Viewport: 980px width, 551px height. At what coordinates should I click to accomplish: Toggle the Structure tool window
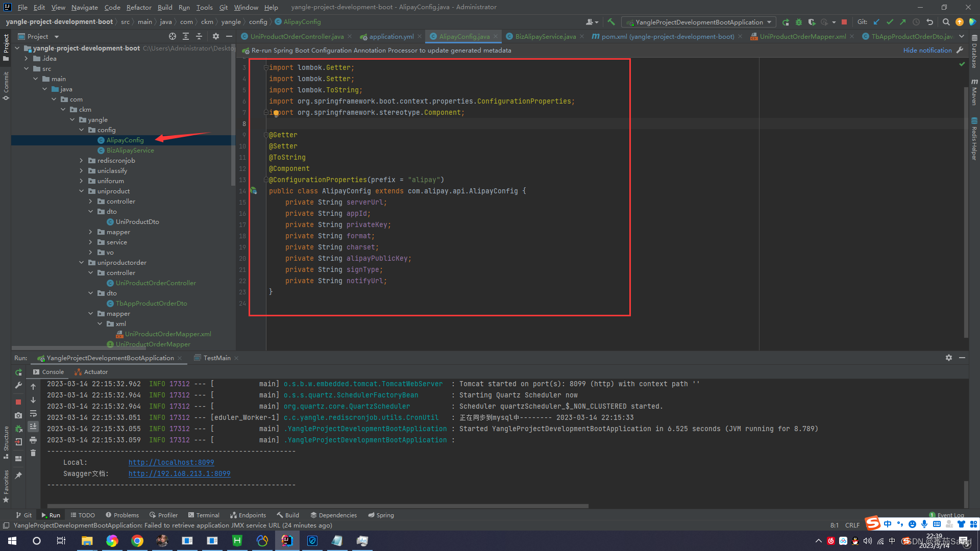(x=6, y=442)
